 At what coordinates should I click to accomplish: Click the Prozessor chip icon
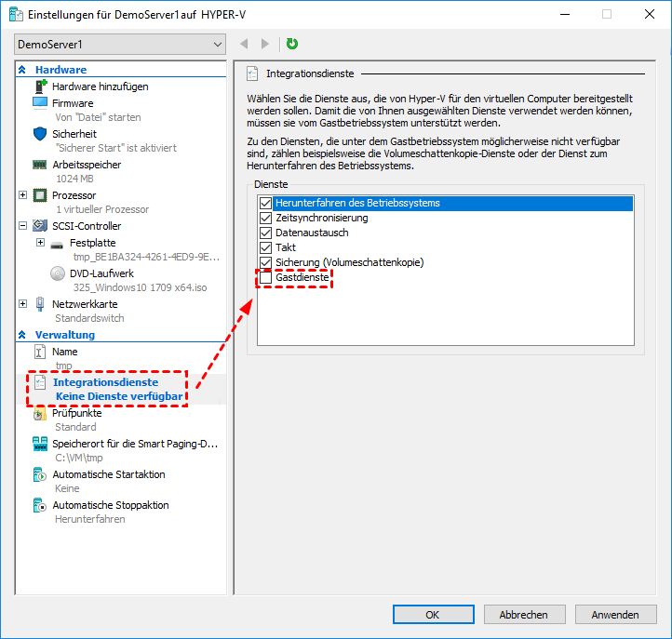[40, 195]
